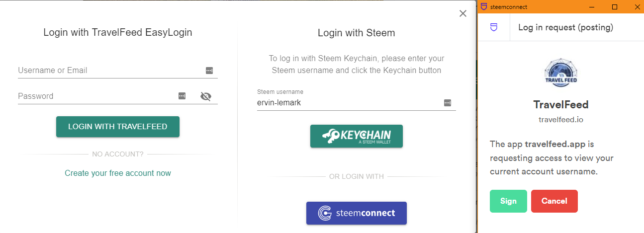
Task: Maximize the steemconnect popup window
Action: [x=615, y=7]
